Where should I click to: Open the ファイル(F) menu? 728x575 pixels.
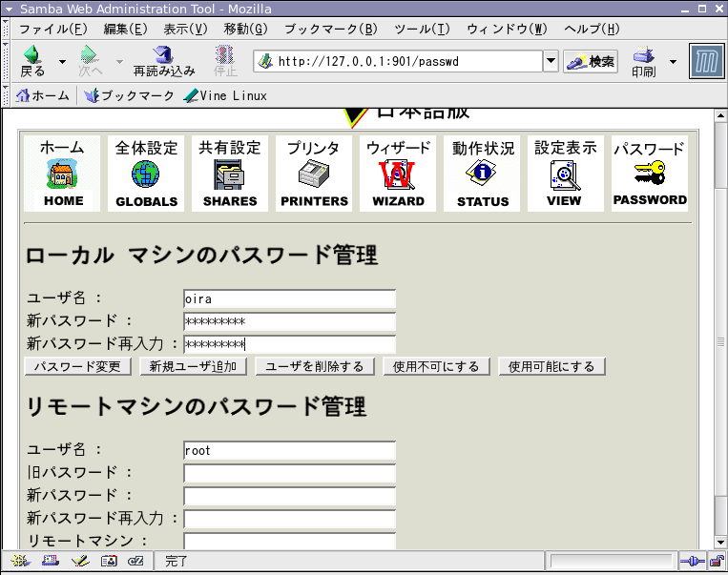pos(52,29)
